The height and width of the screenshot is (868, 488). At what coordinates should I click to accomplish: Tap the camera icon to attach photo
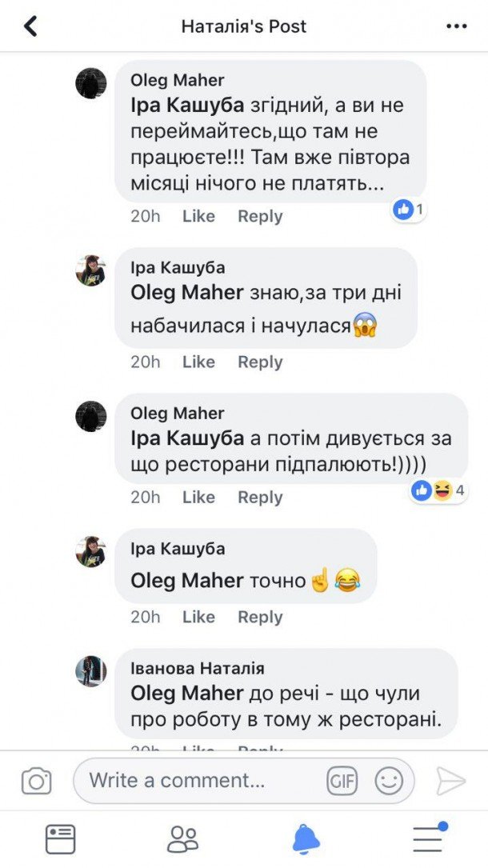(36, 781)
